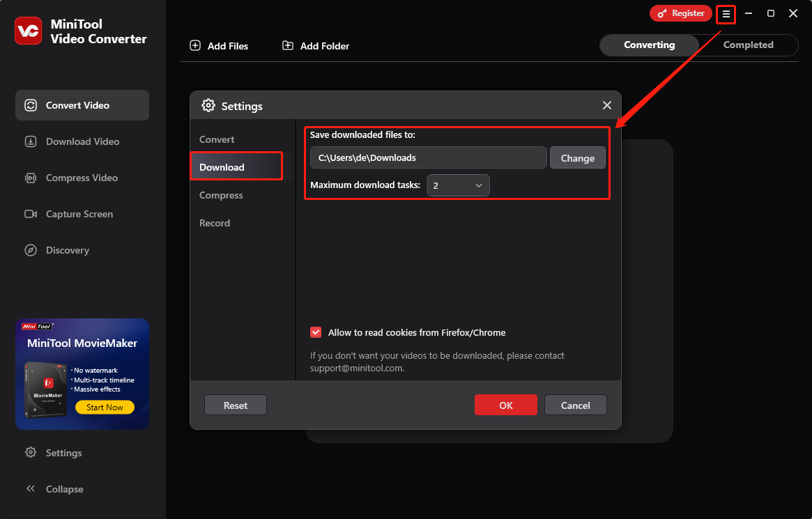Click the Add Files label

tap(228, 46)
